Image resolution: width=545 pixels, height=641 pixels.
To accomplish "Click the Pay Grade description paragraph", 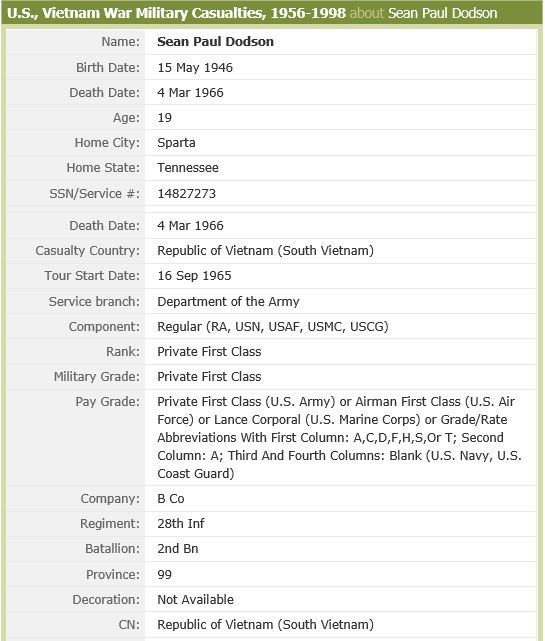I will [x=339, y=437].
